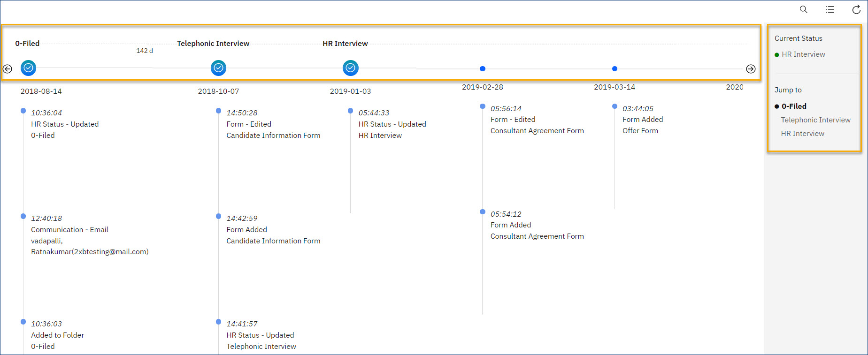868x355 pixels.
Task: Click the bullet beside 10:36:04 event
Action: coord(23,111)
